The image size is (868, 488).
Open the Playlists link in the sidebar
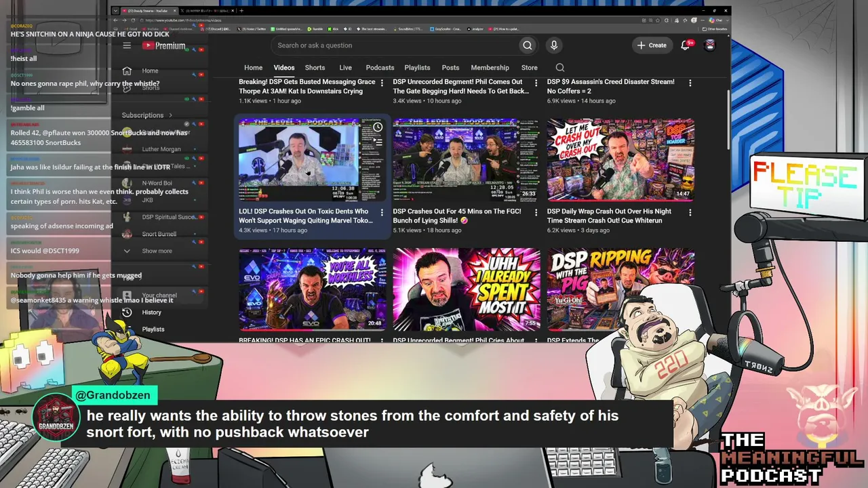tap(153, 329)
